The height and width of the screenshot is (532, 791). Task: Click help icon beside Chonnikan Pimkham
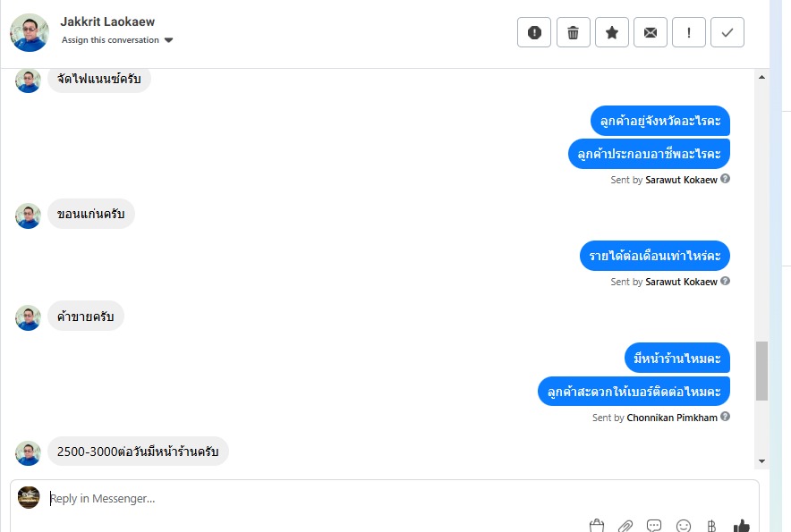[725, 417]
